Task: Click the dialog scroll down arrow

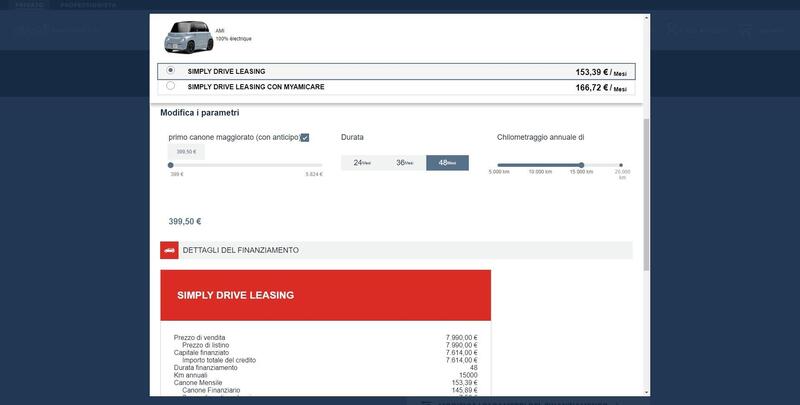Action: point(646,392)
